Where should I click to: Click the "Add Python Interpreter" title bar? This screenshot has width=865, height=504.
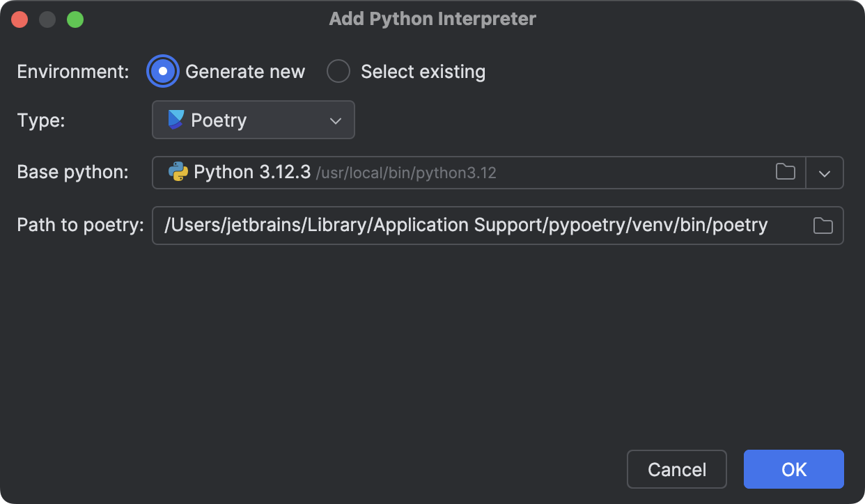pos(432,19)
